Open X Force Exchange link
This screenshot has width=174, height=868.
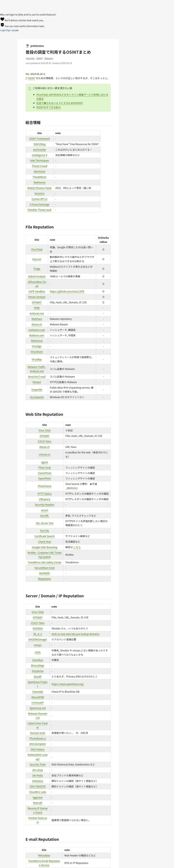point(40,205)
